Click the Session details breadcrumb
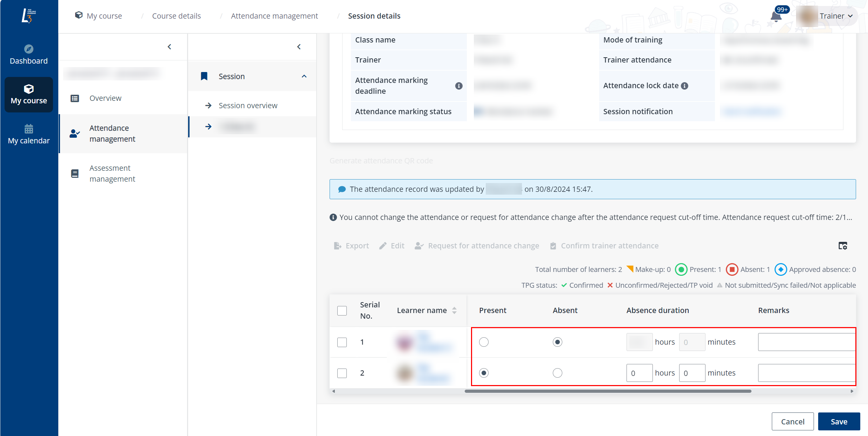Viewport: 868px width, 436px height. [x=374, y=16]
